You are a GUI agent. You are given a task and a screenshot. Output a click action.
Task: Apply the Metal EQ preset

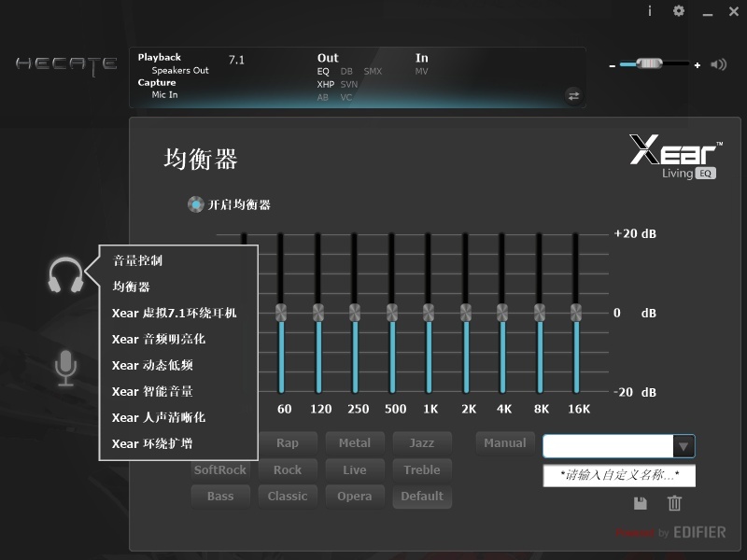pos(355,443)
